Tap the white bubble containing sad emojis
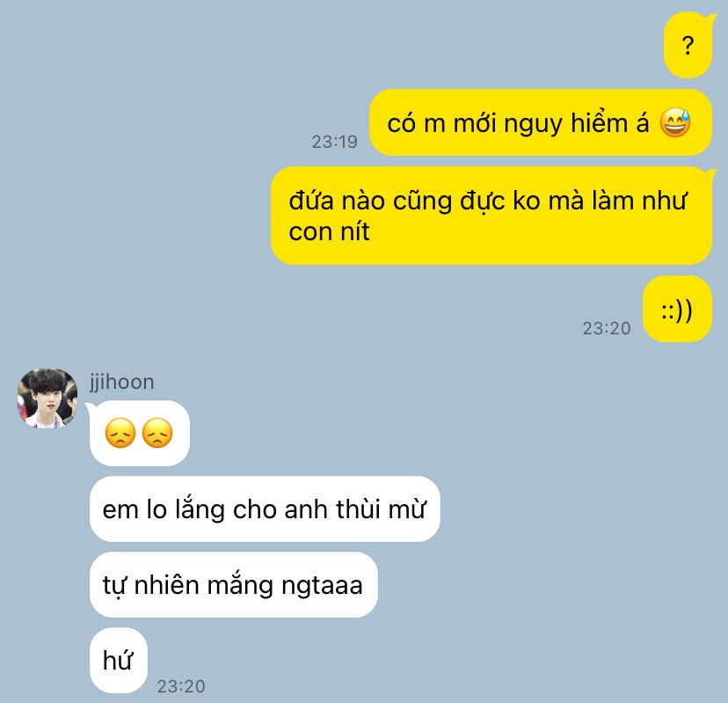Image resolution: width=728 pixels, height=703 pixels. pos(139,433)
